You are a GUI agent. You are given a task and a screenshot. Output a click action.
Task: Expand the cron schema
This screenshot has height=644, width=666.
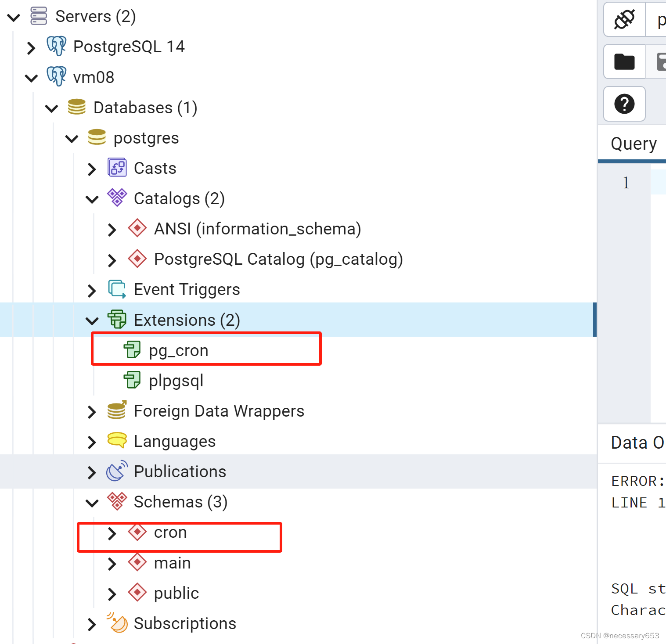pyautogui.click(x=112, y=532)
